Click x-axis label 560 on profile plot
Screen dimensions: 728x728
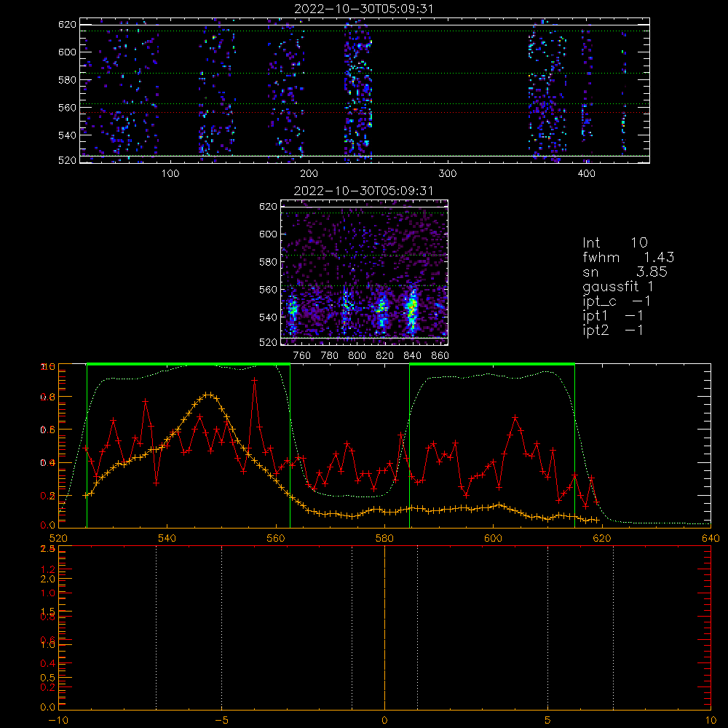click(276, 538)
